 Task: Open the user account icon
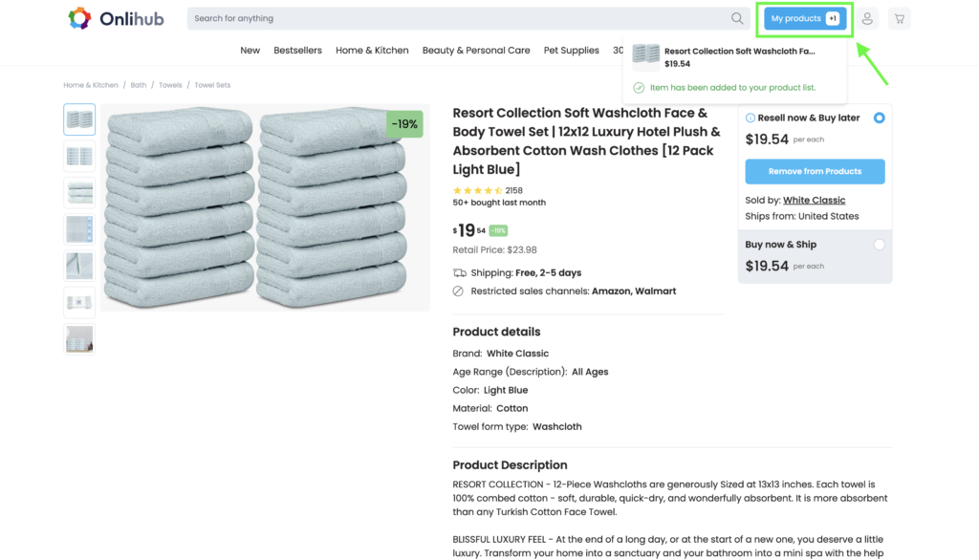[x=867, y=18]
